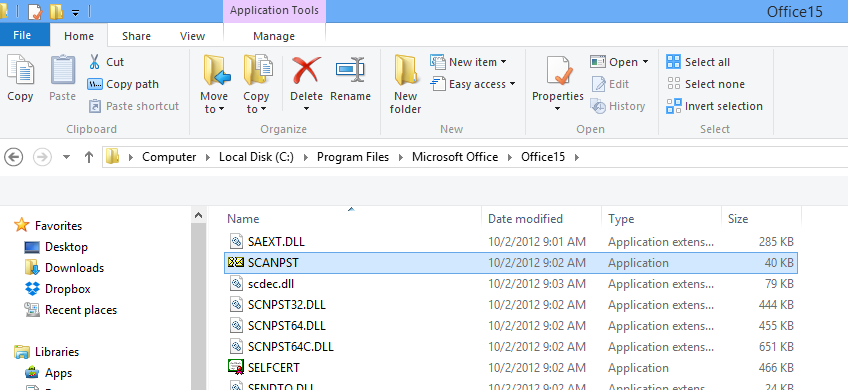The width and height of the screenshot is (848, 390).
Task: Click the Cut scissors icon
Action: click(x=95, y=62)
